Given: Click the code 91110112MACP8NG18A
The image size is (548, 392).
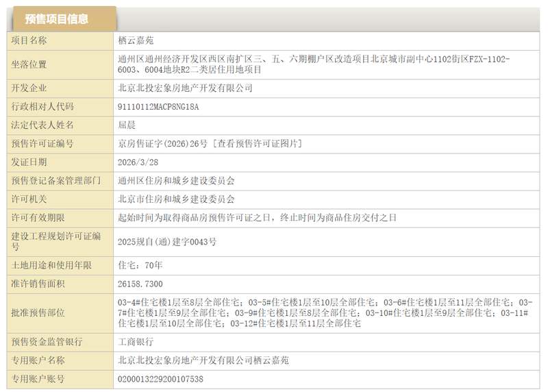Looking at the screenshot, I should [x=160, y=106].
